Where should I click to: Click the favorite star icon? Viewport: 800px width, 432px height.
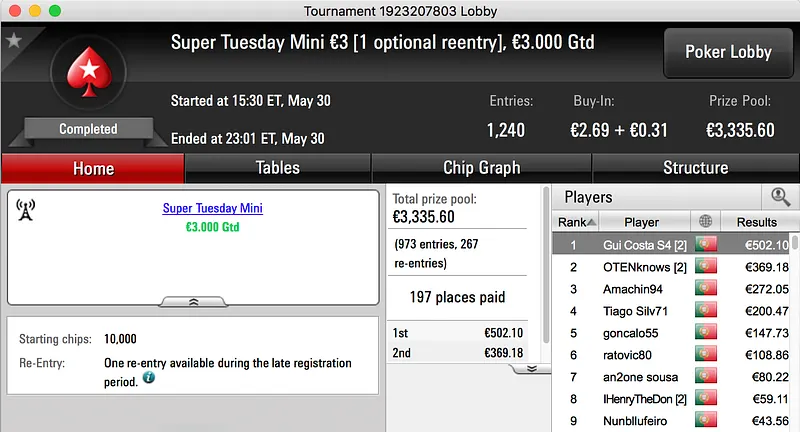tap(13, 41)
